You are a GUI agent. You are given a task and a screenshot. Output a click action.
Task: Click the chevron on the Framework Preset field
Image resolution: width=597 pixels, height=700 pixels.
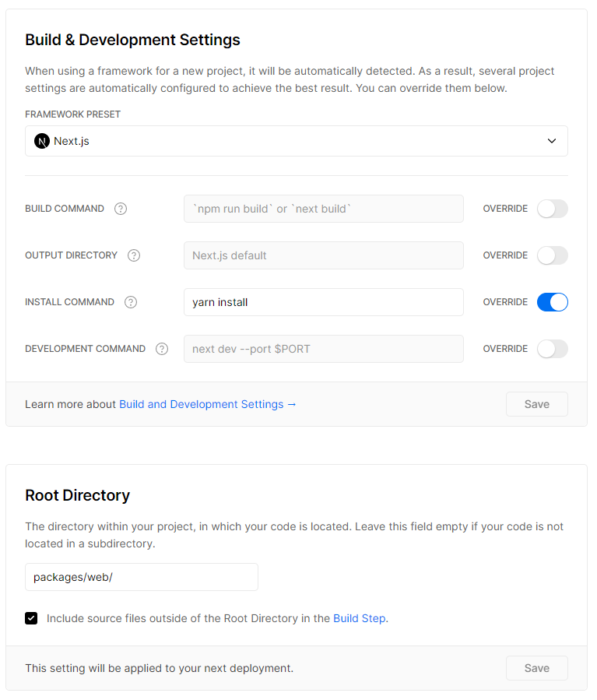click(552, 141)
